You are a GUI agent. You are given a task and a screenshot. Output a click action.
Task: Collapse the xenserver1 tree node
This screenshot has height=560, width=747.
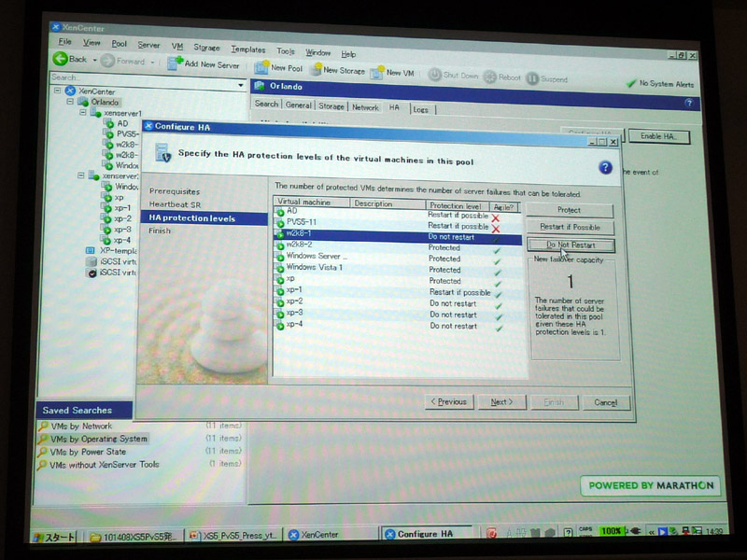tap(83, 112)
